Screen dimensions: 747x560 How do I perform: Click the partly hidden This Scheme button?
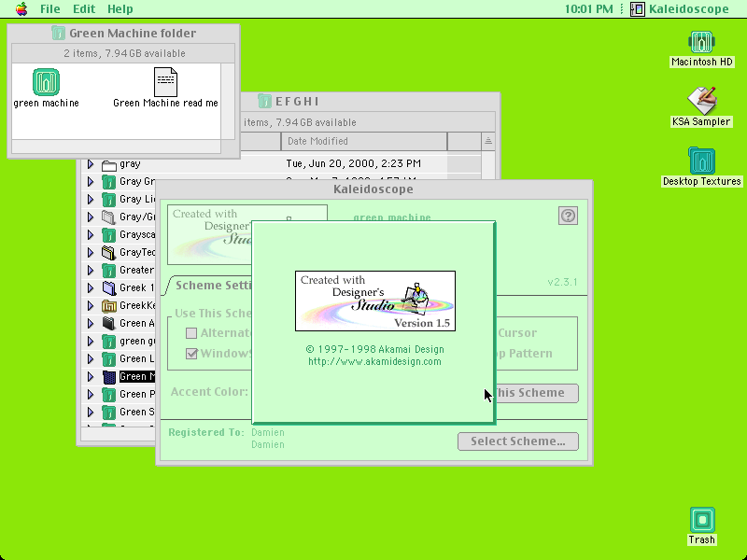537,393
